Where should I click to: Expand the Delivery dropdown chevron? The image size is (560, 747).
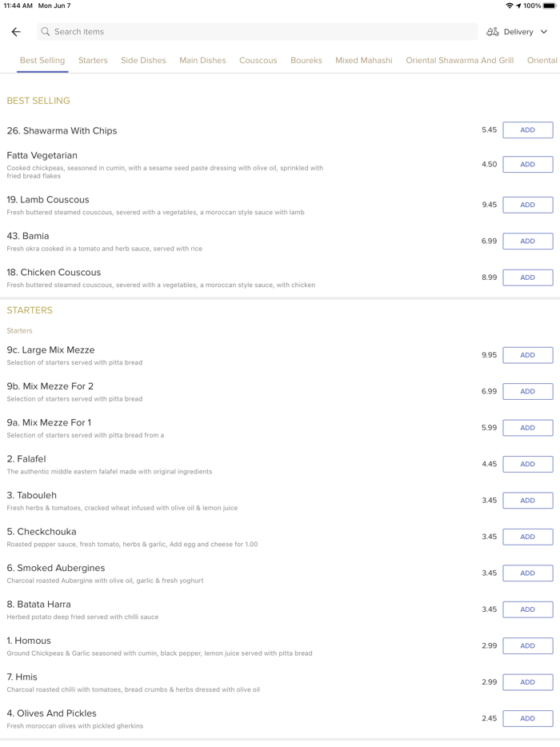click(544, 32)
